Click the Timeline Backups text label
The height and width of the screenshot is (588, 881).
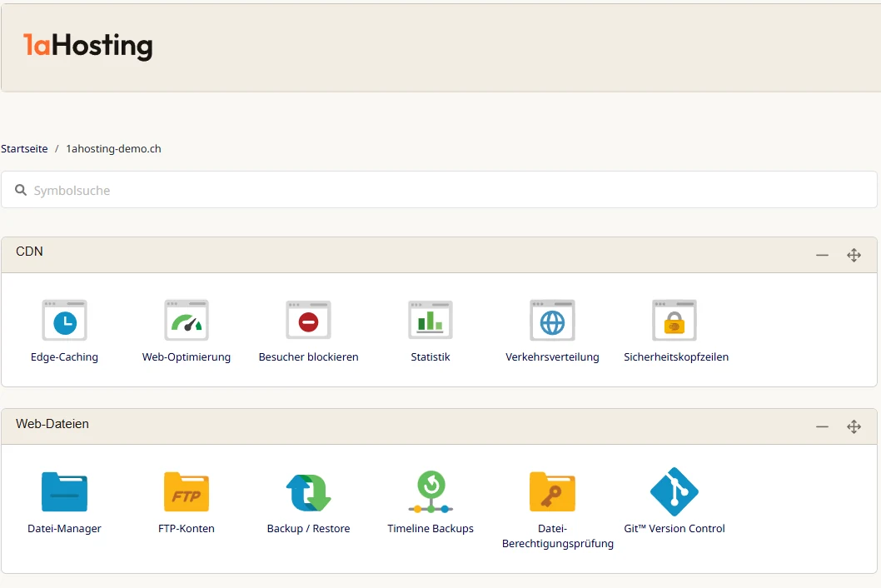click(x=431, y=528)
